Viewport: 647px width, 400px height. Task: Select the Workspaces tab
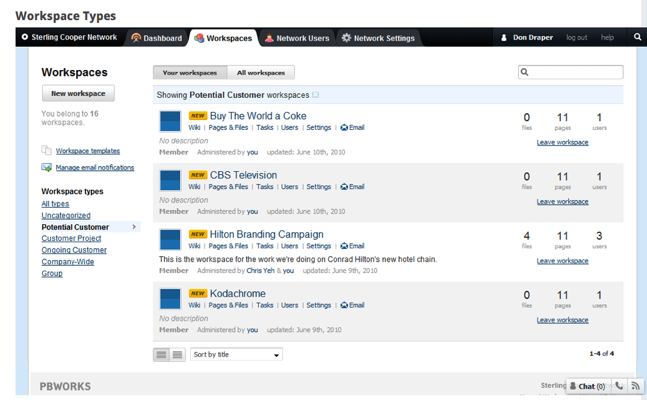pyautogui.click(x=223, y=38)
